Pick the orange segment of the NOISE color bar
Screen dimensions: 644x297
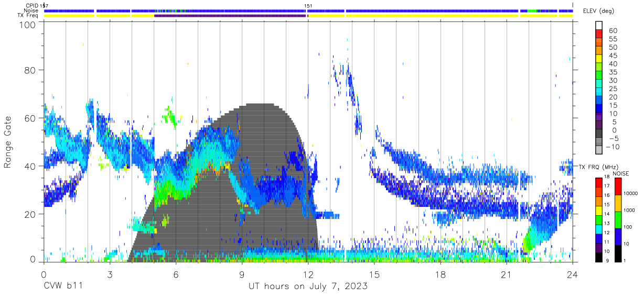click(x=617, y=203)
